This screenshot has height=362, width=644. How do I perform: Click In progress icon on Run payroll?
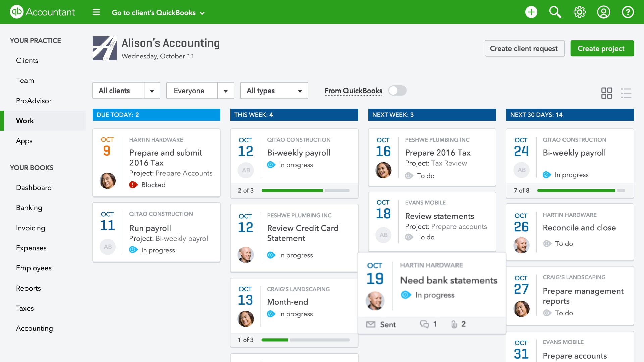coord(133,250)
